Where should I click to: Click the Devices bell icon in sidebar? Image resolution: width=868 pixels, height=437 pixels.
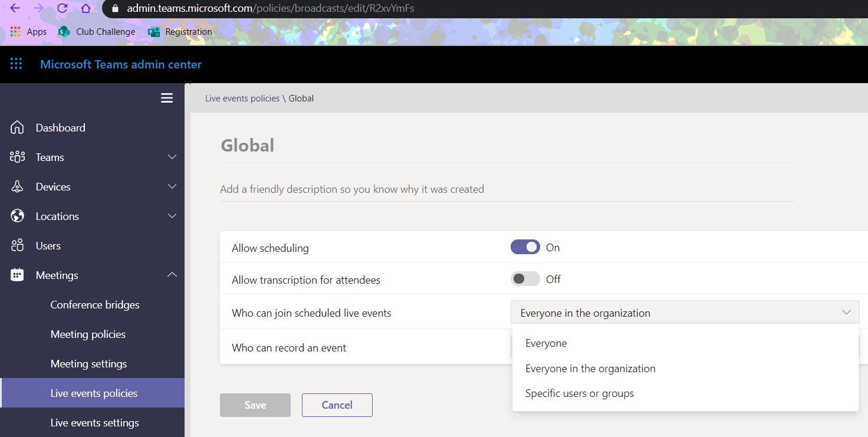(17, 186)
